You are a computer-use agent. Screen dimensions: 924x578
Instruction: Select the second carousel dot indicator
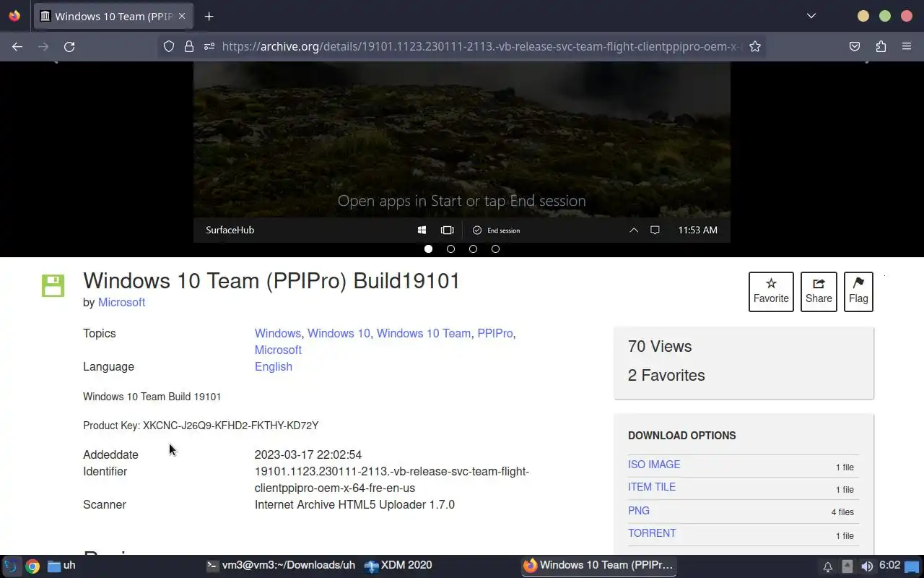coord(450,249)
